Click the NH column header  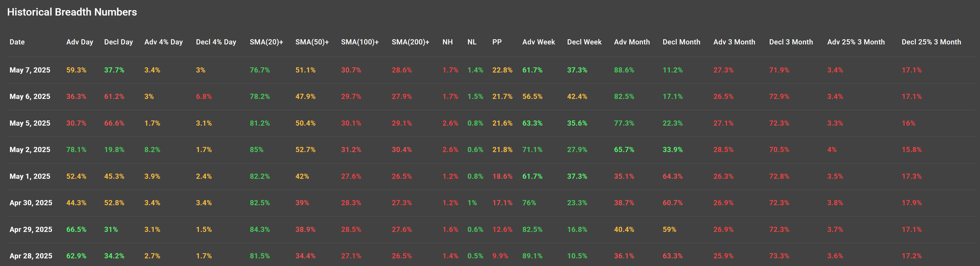447,42
